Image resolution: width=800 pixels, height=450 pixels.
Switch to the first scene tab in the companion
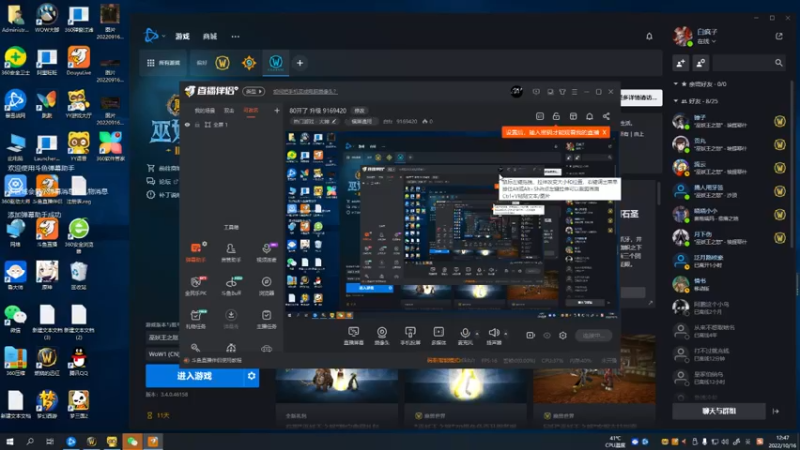(205, 110)
